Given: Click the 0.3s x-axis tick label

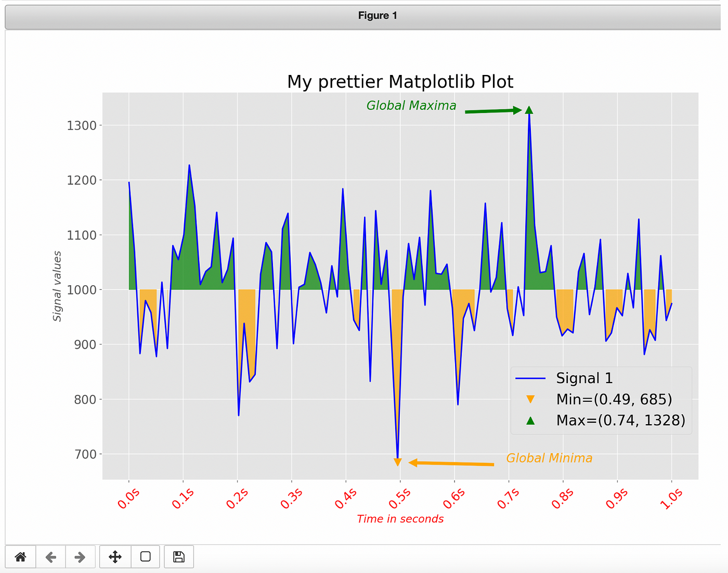Looking at the screenshot, I should click(x=291, y=498).
